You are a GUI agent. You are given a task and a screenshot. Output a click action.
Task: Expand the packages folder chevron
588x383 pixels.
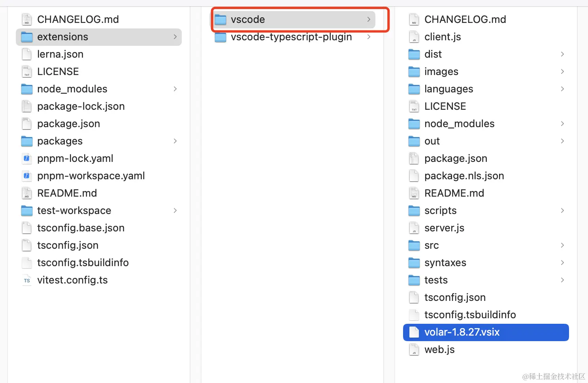(175, 141)
